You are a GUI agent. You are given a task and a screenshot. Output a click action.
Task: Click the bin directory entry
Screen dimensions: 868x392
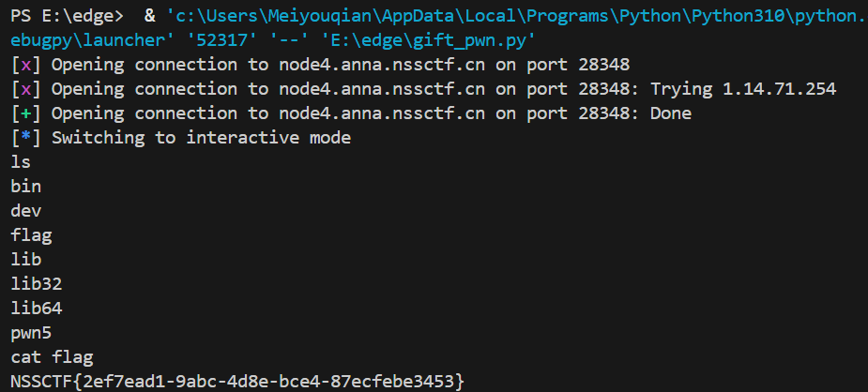(x=26, y=187)
